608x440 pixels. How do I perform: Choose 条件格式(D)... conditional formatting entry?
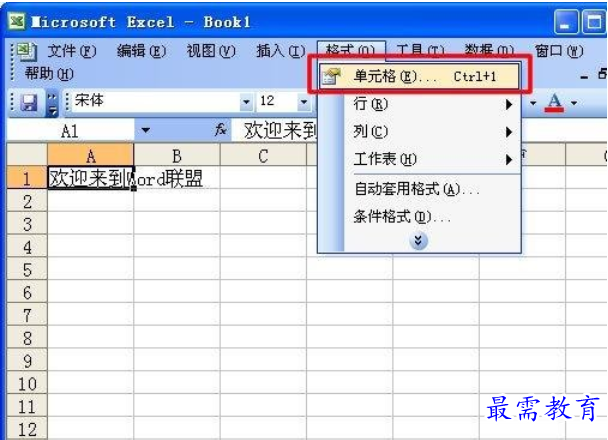coord(432,217)
